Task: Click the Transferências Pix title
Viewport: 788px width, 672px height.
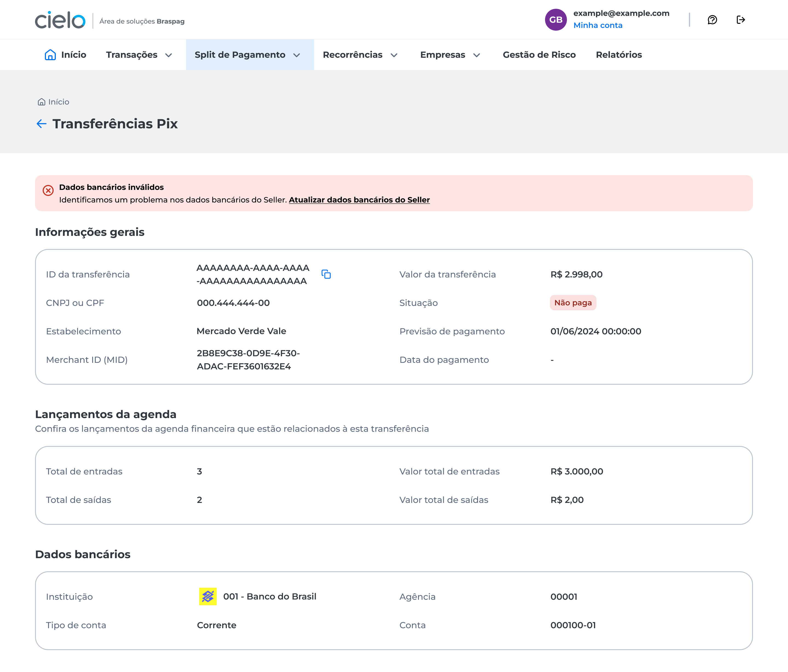Action: tap(115, 124)
